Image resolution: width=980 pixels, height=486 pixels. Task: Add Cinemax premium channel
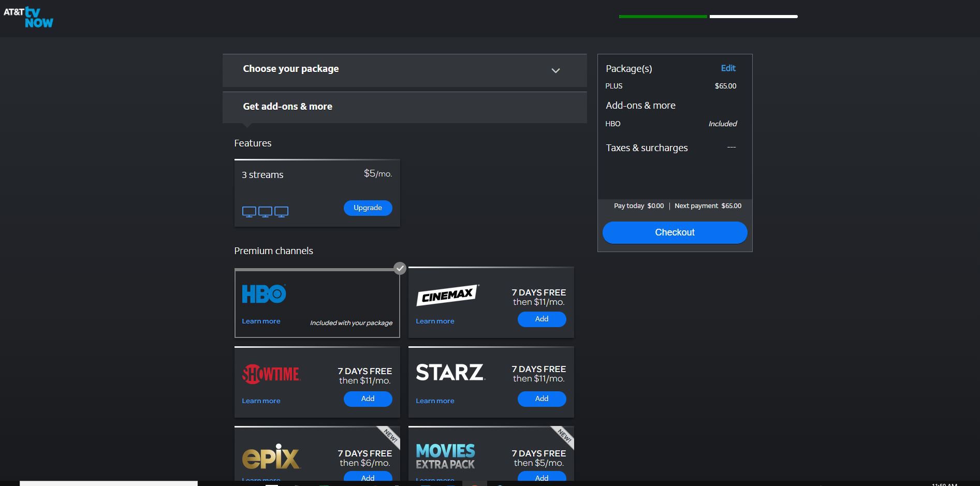[x=542, y=319]
